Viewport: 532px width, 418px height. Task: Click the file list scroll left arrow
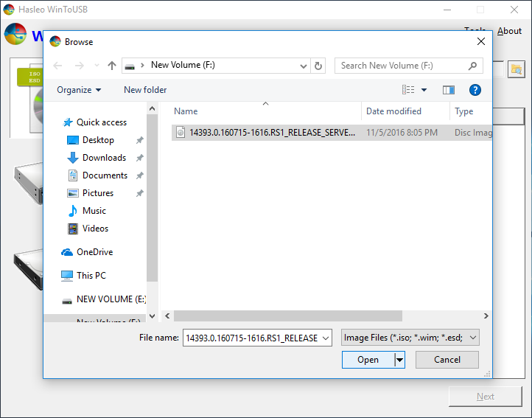167,316
